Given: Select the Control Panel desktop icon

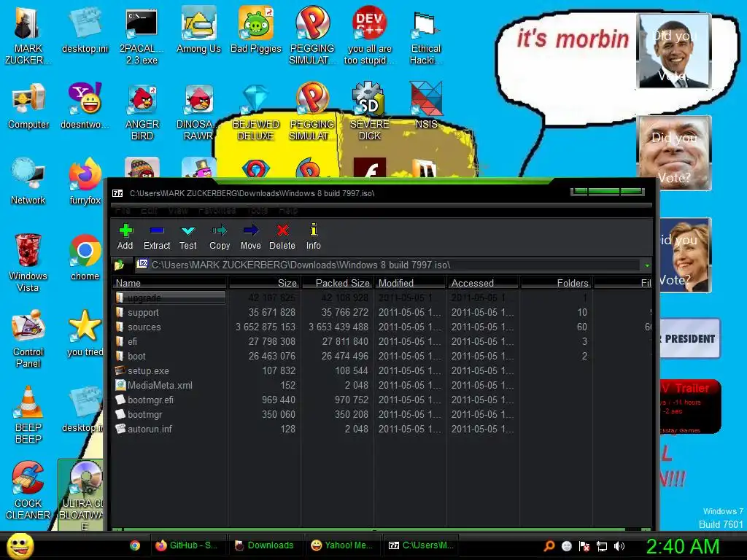Looking at the screenshot, I should (28, 338).
